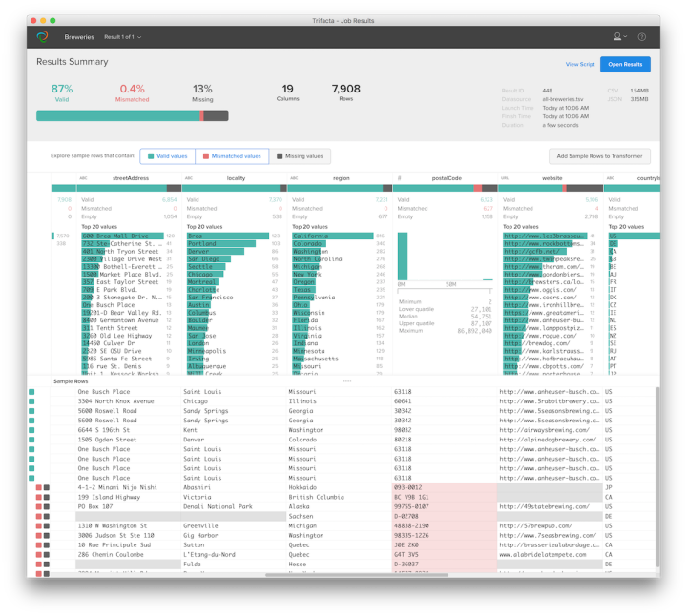This screenshot has width=687, height=616.
Task: Select the Portland bar in locality
Action: click(221, 243)
